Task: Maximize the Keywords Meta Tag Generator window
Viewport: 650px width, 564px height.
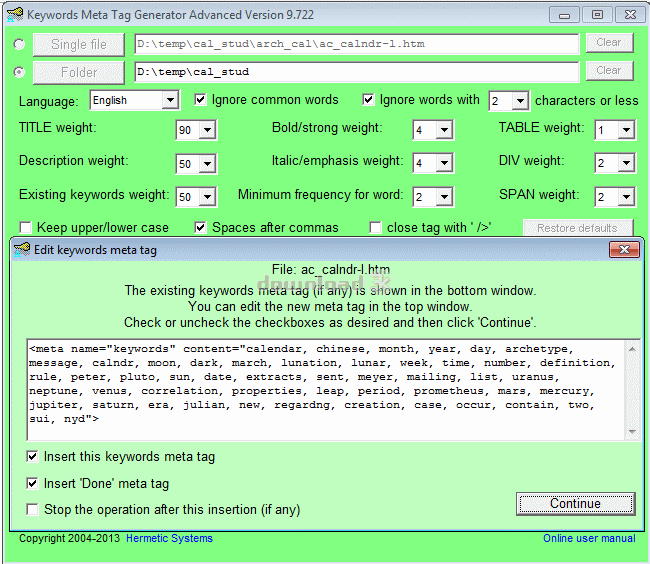Action: coord(597,15)
